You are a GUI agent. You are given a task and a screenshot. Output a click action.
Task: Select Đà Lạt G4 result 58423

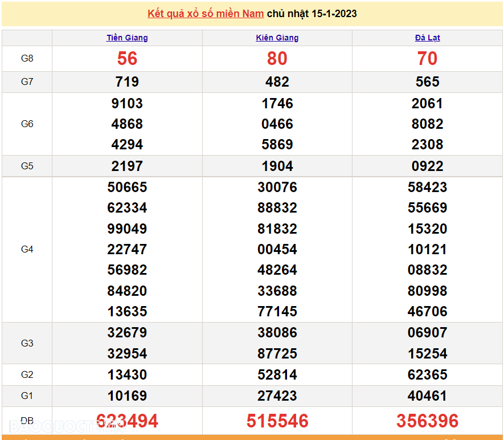pyautogui.click(x=427, y=188)
